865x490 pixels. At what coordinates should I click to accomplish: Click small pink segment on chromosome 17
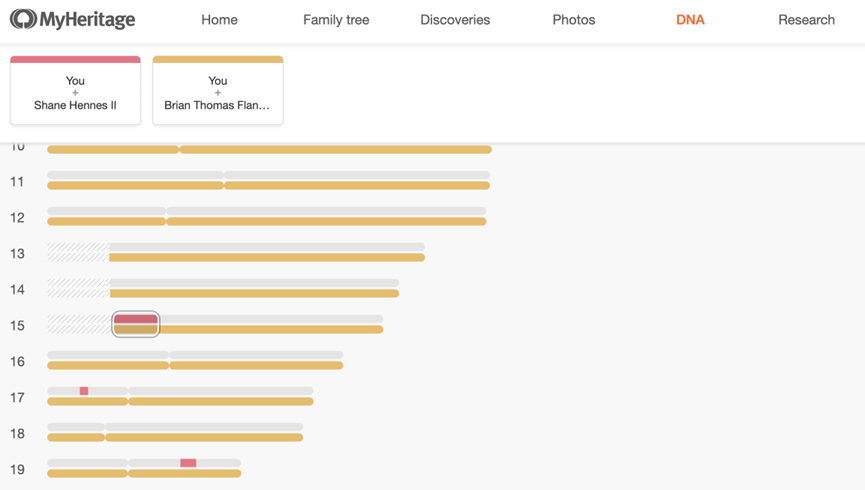84,391
